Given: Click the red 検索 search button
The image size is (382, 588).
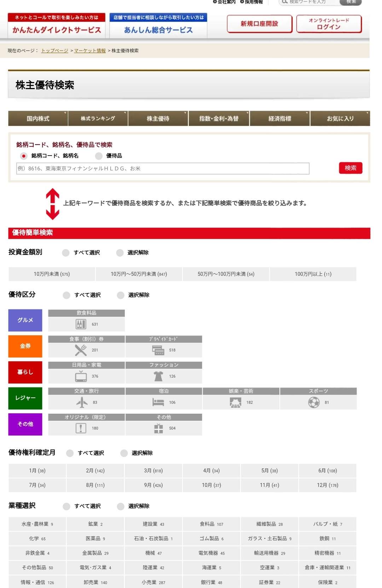Looking at the screenshot, I should pos(350,168).
